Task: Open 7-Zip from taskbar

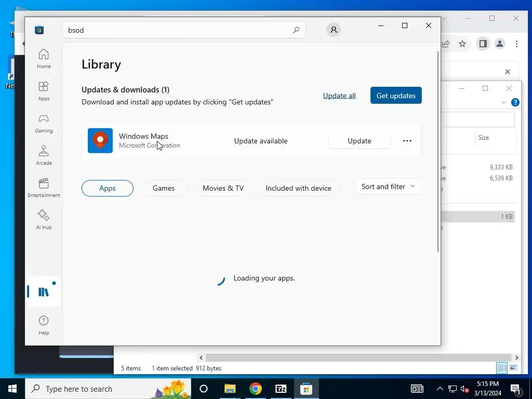Action: pyautogui.click(x=281, y=389)
